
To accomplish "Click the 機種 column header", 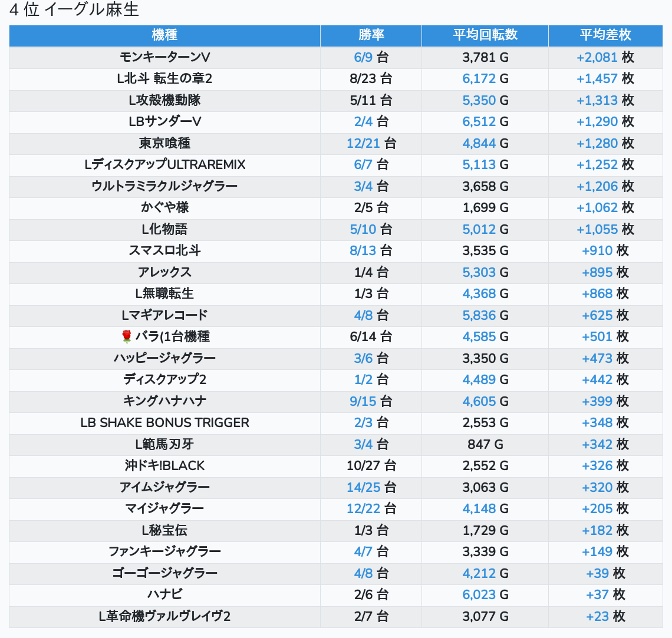I will 164,35.
